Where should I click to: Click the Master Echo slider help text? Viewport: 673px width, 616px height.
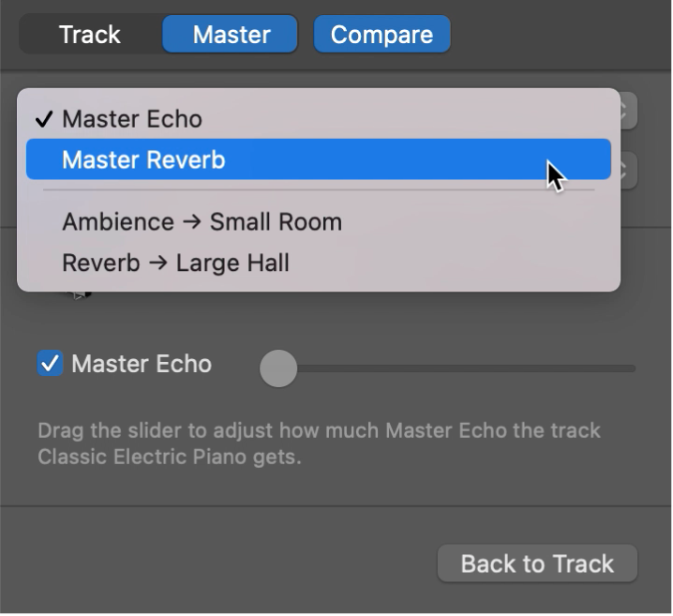[319, 444]
